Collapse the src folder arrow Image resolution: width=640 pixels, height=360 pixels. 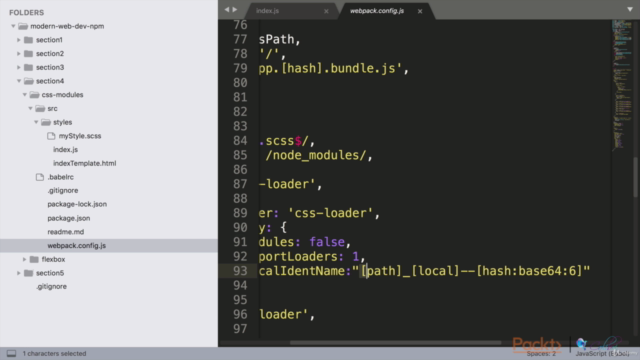(30, 109)
